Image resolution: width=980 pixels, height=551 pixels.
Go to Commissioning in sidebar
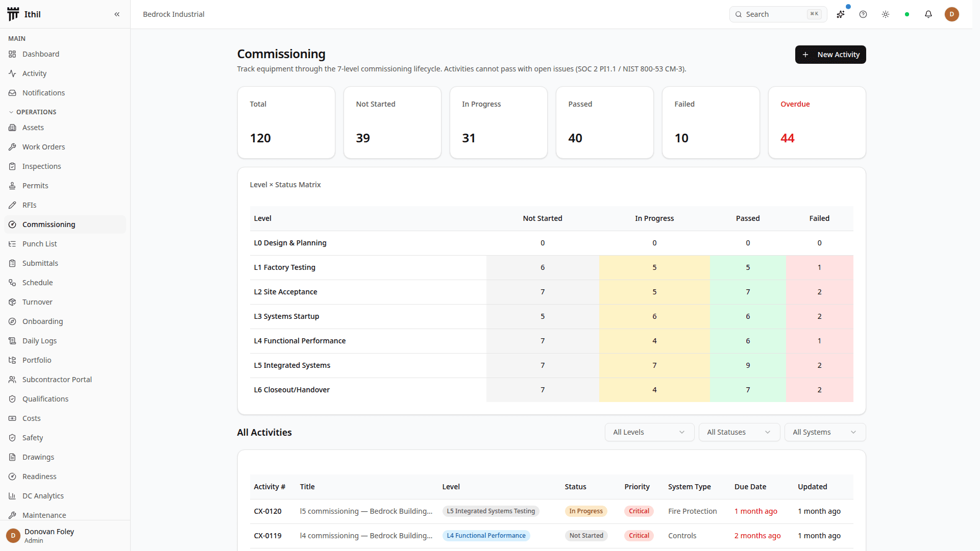pos(65,224)
